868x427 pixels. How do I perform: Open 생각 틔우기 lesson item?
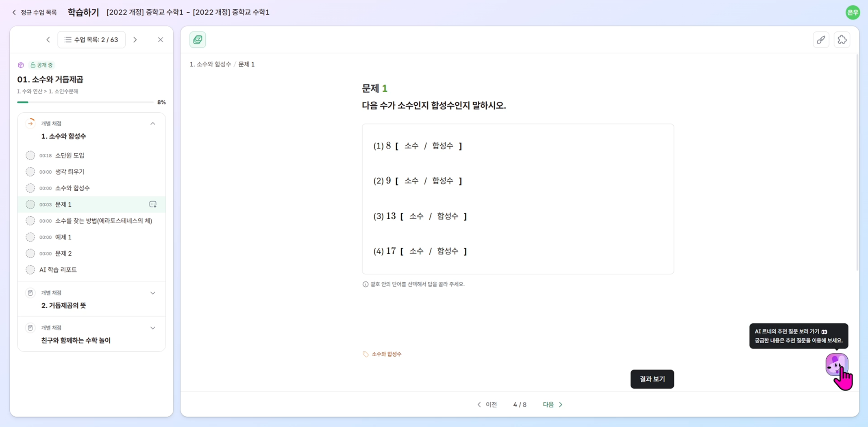tap(91, 172)
